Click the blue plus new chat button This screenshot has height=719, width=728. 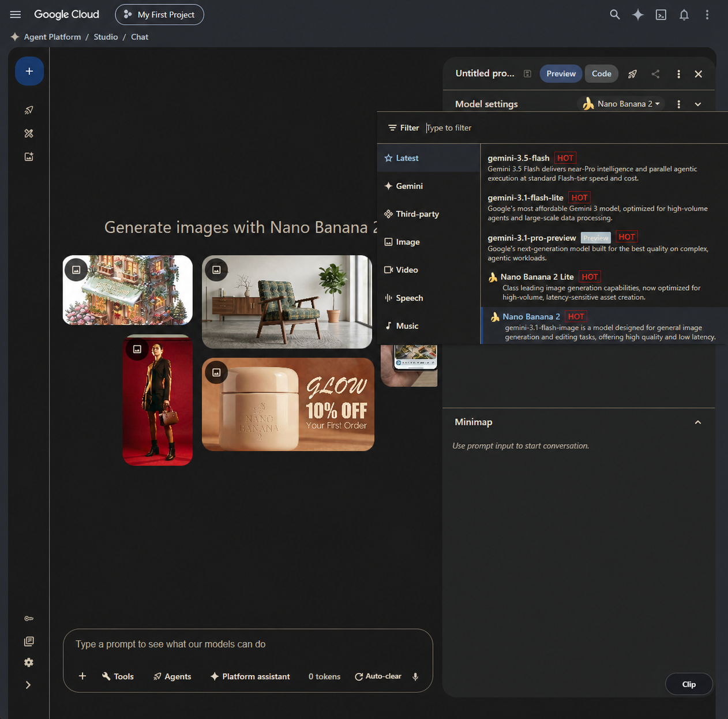[29, 72]
